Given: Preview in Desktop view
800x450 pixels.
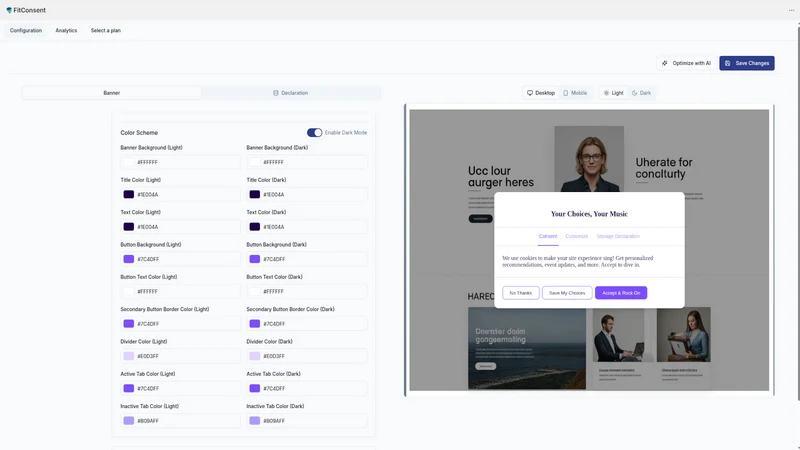Looking at the screenshot, I should pos(541,93).
